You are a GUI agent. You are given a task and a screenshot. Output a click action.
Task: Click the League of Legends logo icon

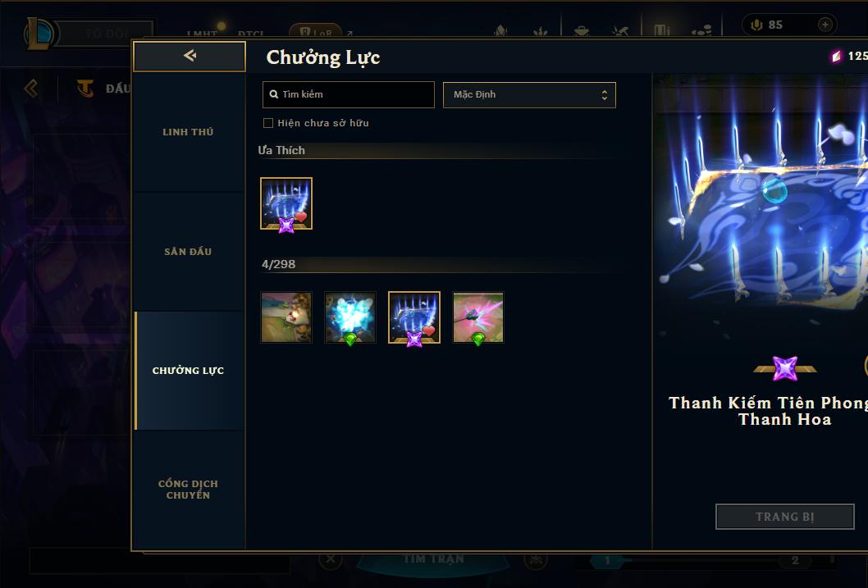(39, 33)
